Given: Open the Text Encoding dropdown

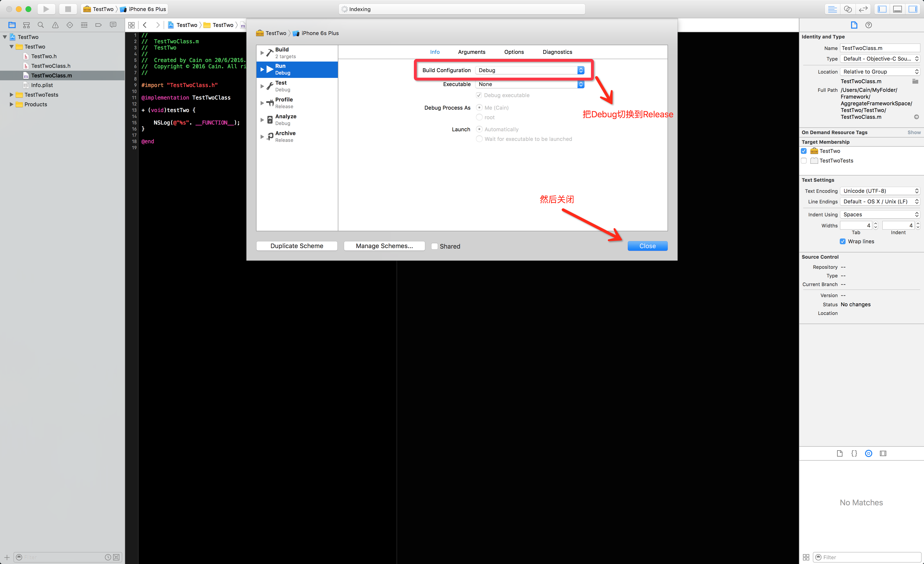Looking at the screenshot, I should (880, 191).
